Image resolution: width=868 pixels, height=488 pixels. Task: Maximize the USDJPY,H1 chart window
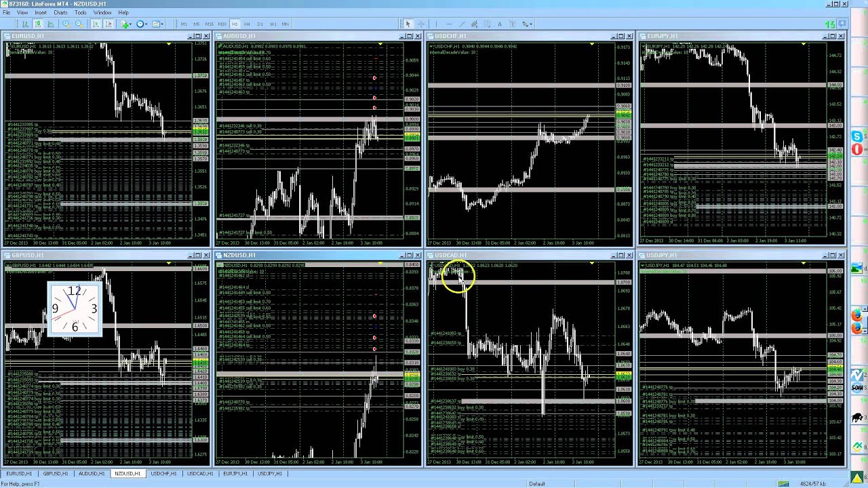(x=831, y=256)
